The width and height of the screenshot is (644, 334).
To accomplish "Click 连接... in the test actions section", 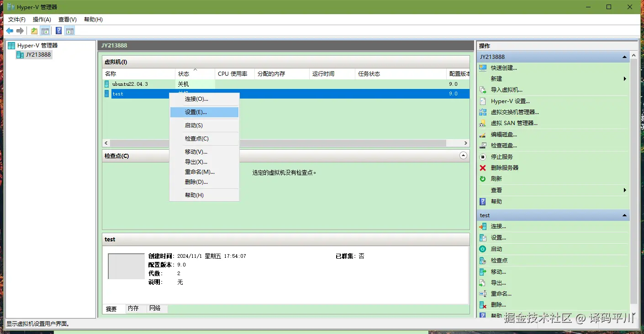I will (x=498, y=226).
